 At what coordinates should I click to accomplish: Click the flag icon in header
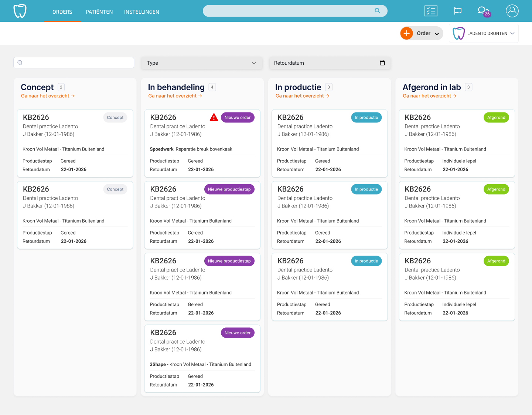point(458,11)
